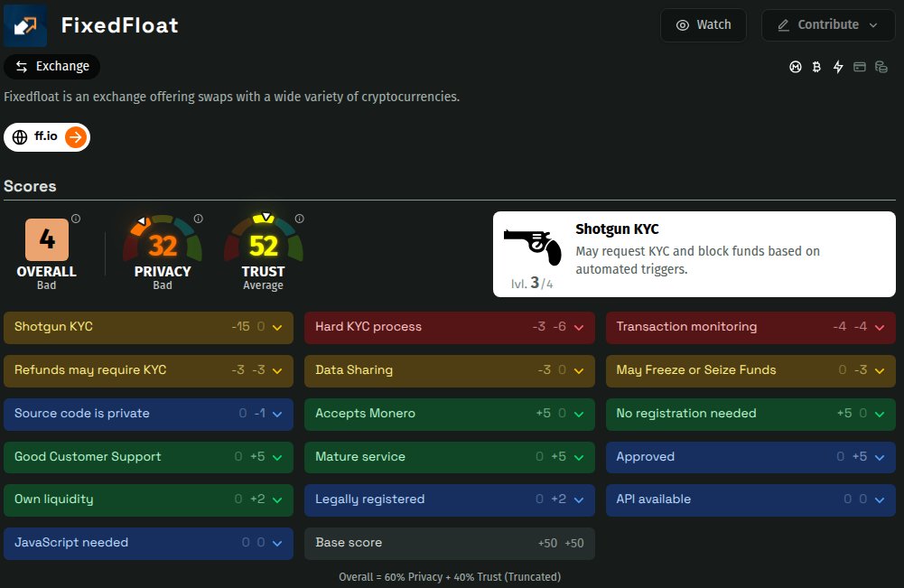Screen dimensions: 904x588
Task: Expand the API available row
Action: [x=750, y=499]
